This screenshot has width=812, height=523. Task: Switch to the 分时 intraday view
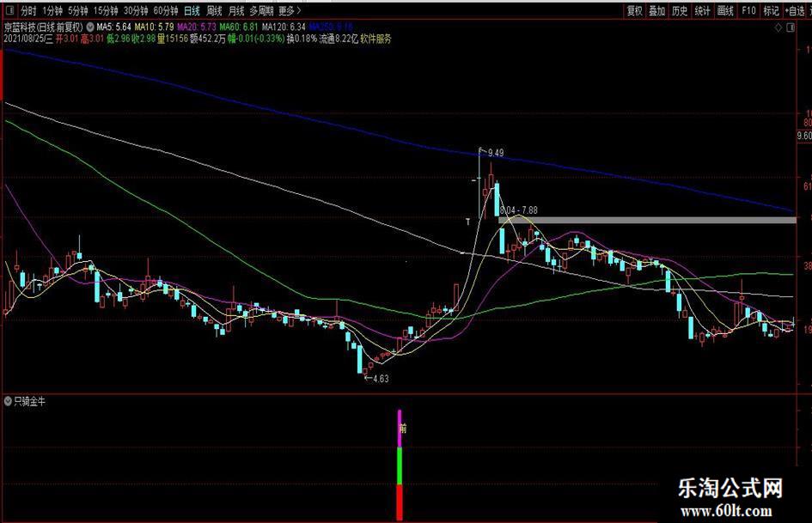[x=28, y=10]
